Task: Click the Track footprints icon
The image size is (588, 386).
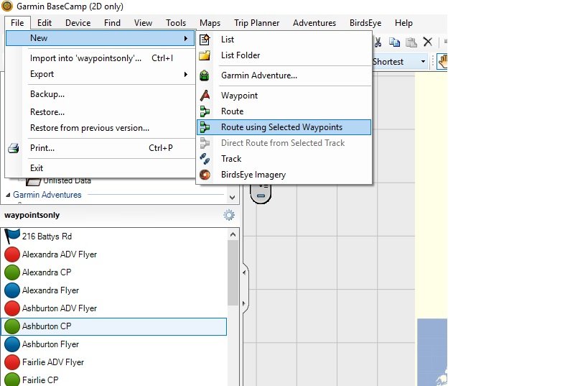Action: point(205,159)
